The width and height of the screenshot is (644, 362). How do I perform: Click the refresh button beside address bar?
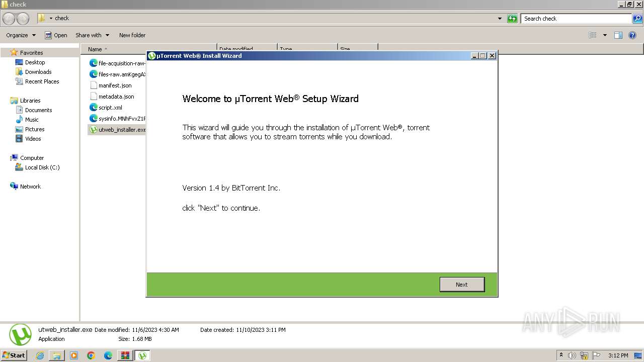coord(512,19)
